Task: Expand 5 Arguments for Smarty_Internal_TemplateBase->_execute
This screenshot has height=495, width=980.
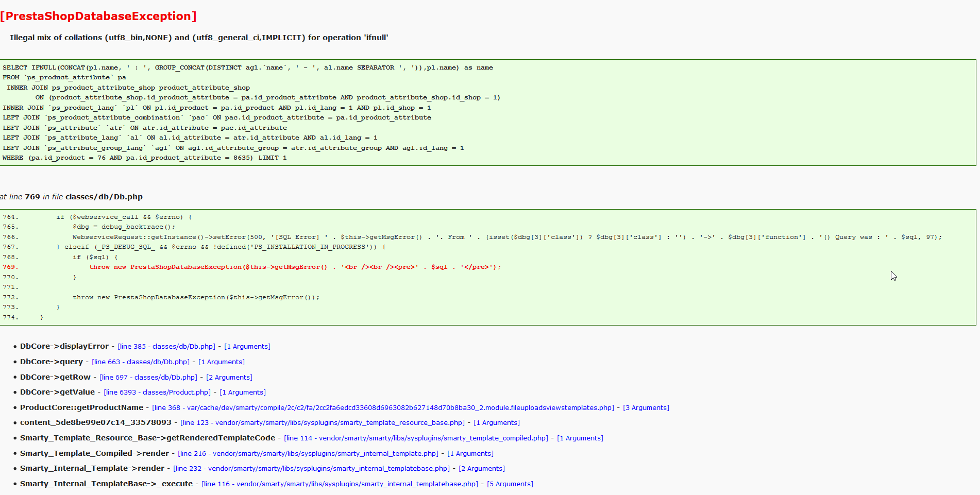Action: (510, 484)
